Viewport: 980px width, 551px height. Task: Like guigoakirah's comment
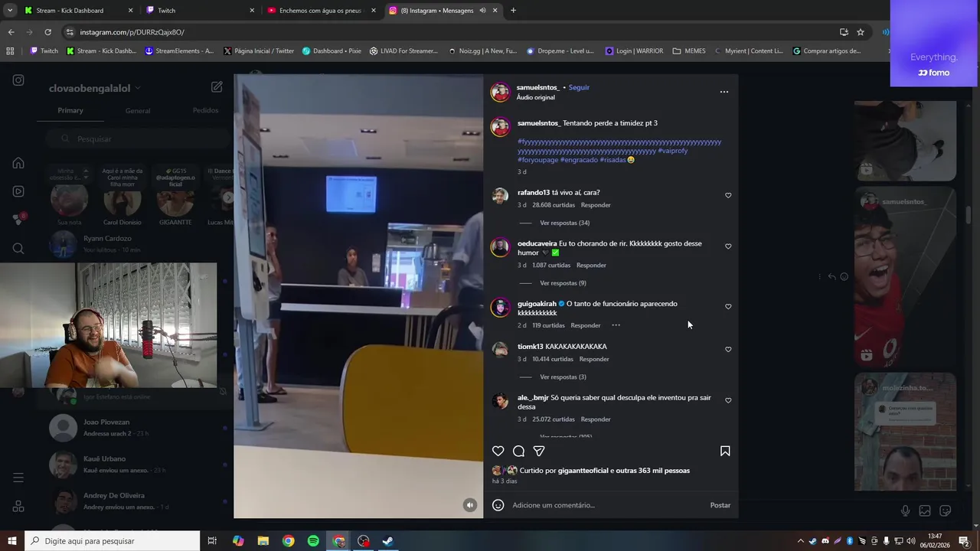[x=728, y=307]
